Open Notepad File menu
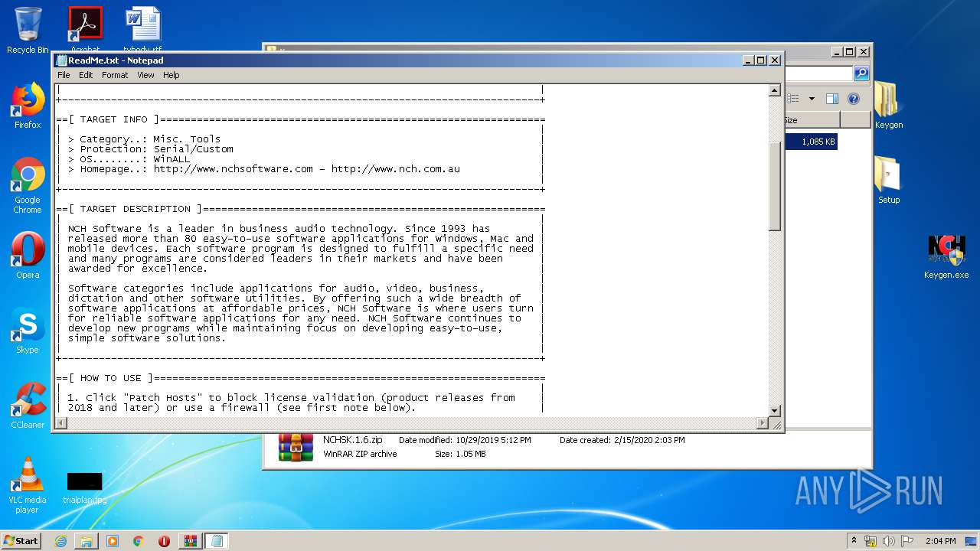This screenshot has width=980, height=551. (x=64, y=75)
